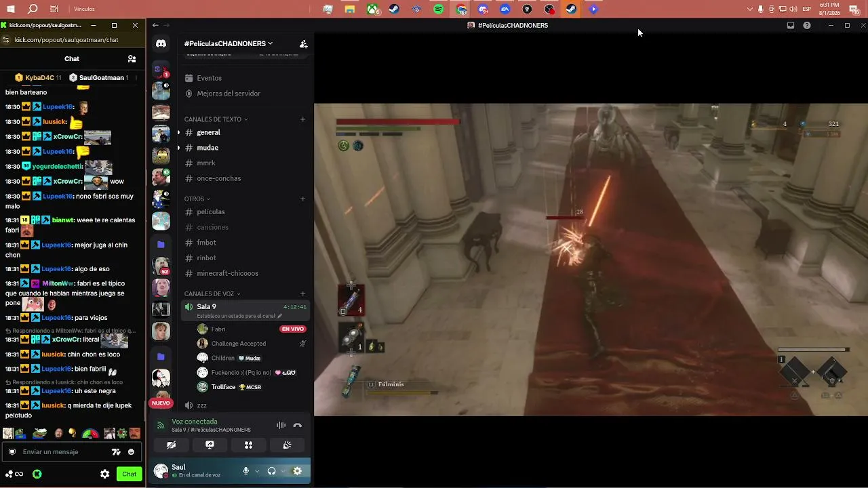Add a channel to CANALES DE TEXTO

pyautogui.click(x=303, y=119)
